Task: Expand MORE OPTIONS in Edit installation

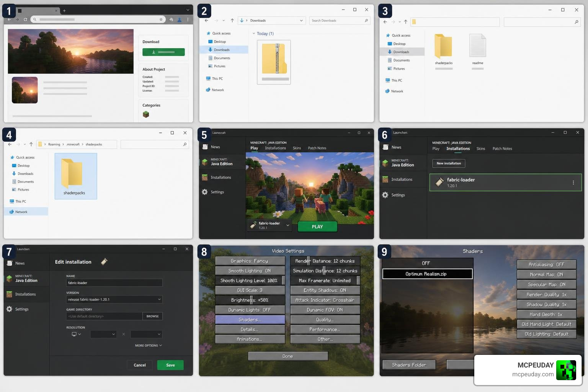Action: click(148, 345)
